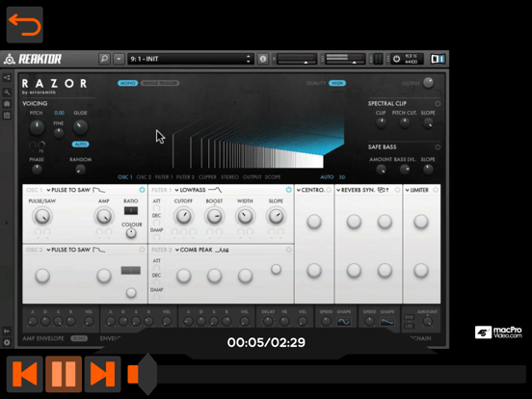
Task: Enable the Safe Bass power icon
Action: pos(438,146)
